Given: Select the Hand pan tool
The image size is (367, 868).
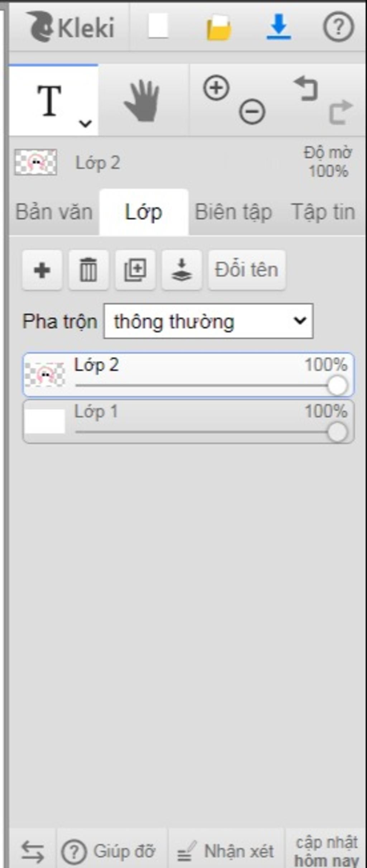Looking at the screenshot, I should point(142,101).
